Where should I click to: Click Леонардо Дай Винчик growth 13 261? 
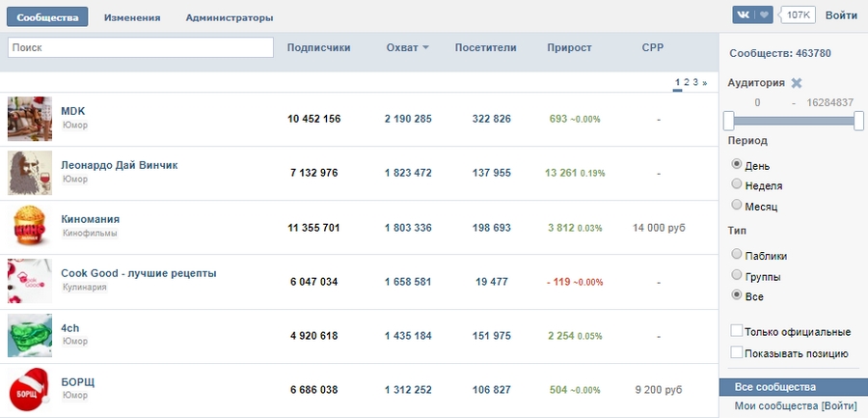pyautogui.click(x=560, y=173)
